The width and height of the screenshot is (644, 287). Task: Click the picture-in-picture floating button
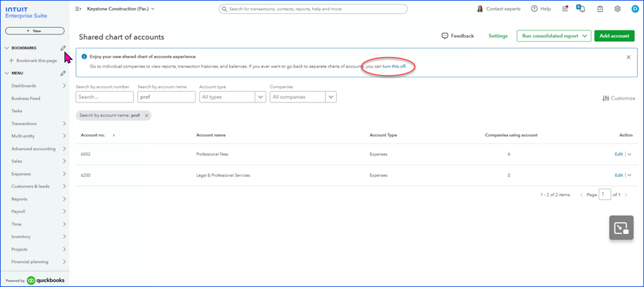click(621, 227)
